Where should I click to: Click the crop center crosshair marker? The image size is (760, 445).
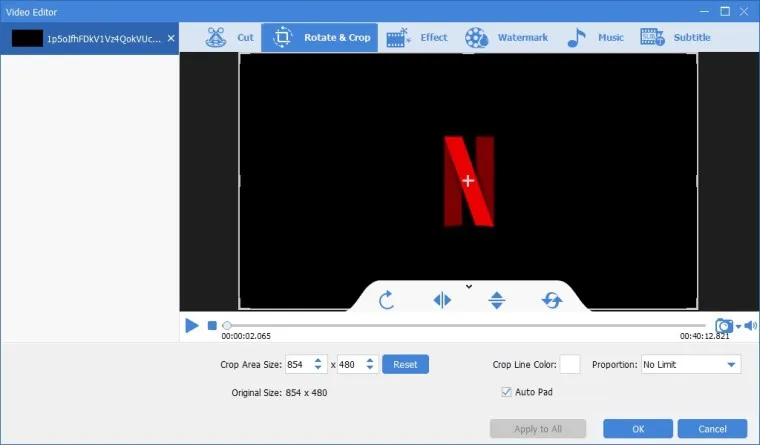coord(468,181)
